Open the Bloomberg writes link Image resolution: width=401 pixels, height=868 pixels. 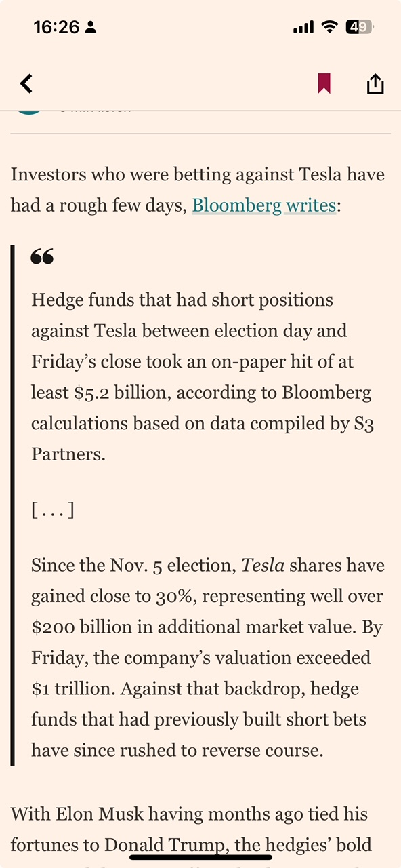tap(264, 205)
